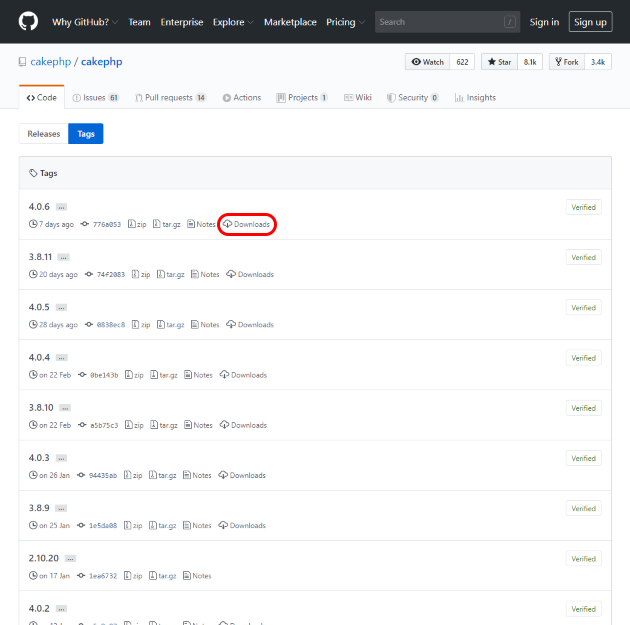Expand ellipsis details for tag 4.0.6
Image resolution: width=630 pixels, height=625 pixels.
coord(61,207)
